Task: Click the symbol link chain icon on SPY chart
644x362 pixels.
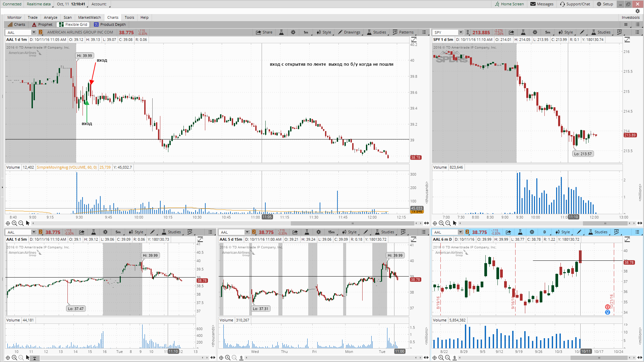Action: 468,32
